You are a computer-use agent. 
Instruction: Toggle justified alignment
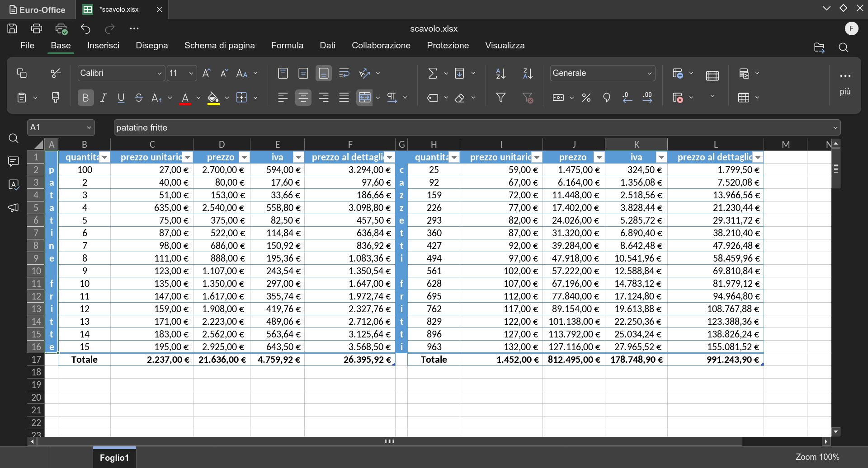pyautogui.click(x=344, y=98)
